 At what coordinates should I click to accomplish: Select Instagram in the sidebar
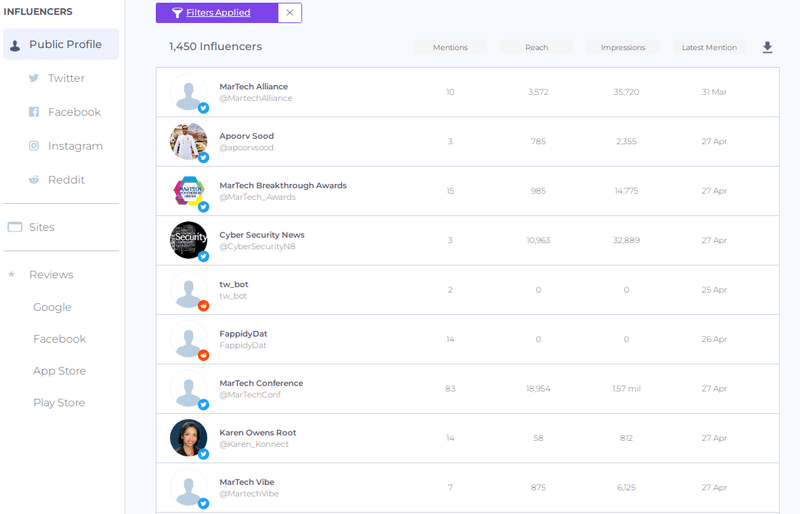click(66, 146)
